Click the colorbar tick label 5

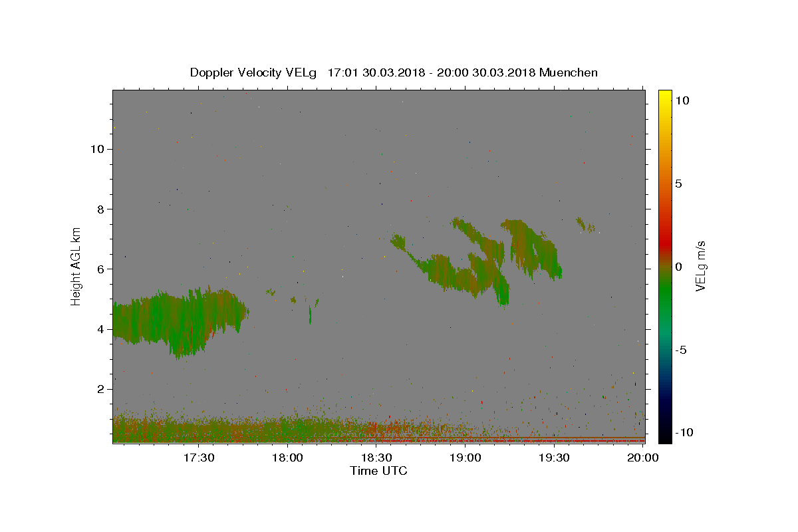[678, 184]
